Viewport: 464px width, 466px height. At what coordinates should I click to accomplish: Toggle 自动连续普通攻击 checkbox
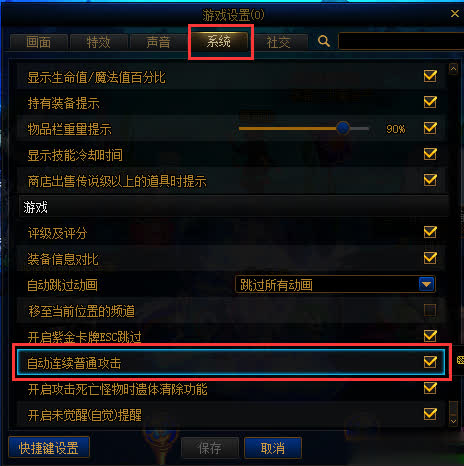(x=430, y=362)
